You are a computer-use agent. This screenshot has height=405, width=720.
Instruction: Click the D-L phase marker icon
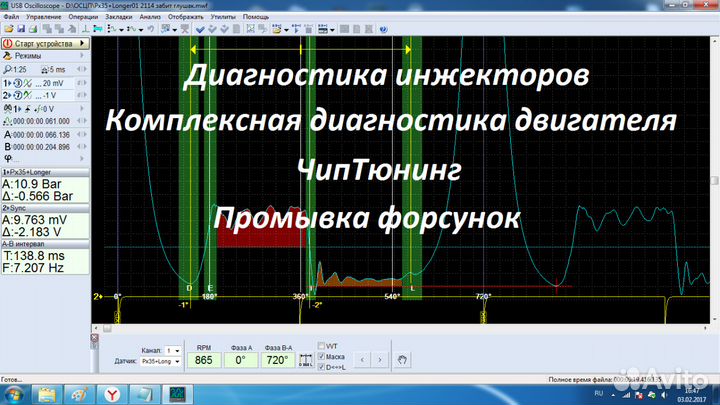306,360
